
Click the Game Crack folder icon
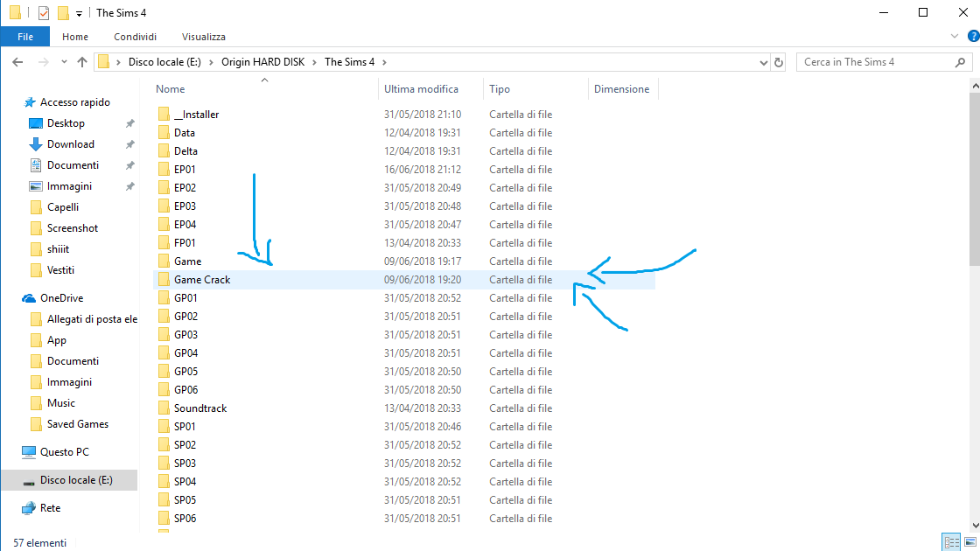pos(164,279)
